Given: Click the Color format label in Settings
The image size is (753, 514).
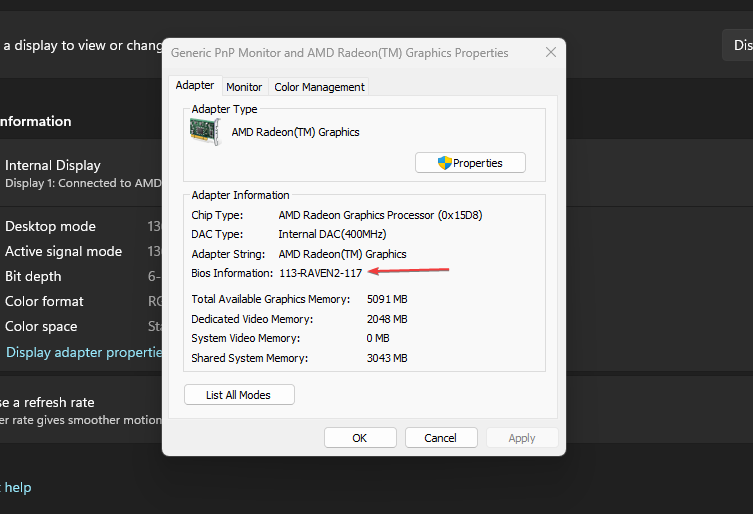Looking at the screenshot, I should coord(44,301).
